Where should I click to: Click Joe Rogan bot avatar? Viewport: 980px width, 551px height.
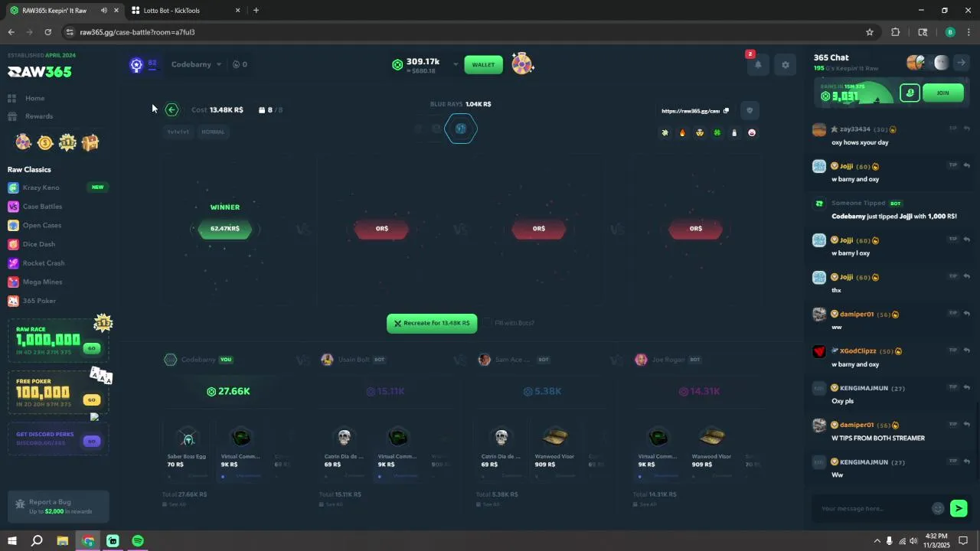coord(641,360)
